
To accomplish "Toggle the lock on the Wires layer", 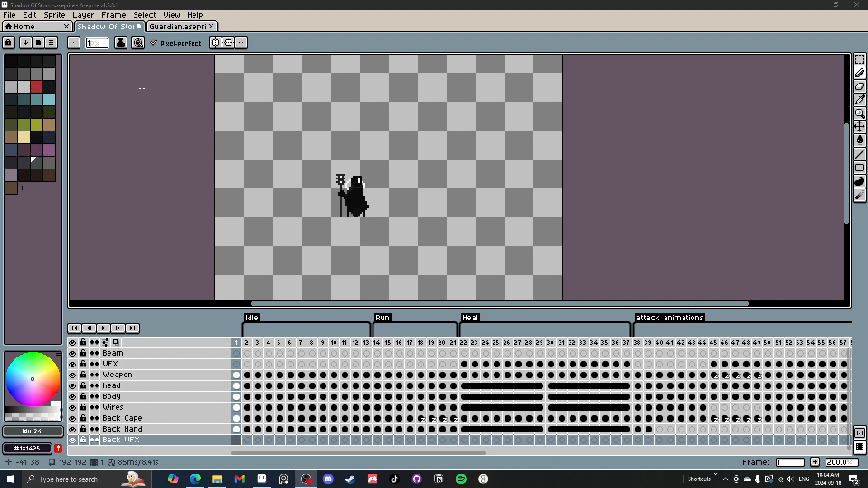I will point(83,407).
